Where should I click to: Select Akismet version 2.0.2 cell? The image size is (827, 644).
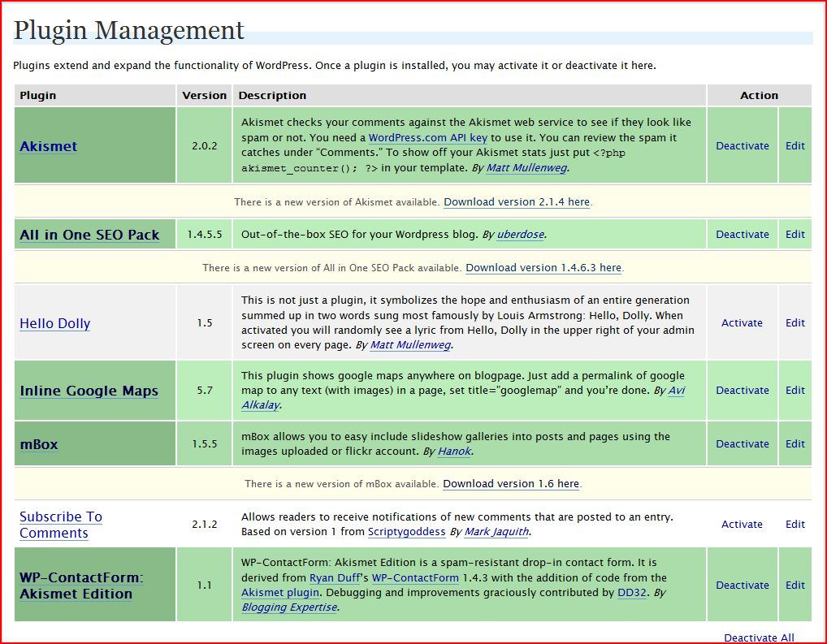204,145
